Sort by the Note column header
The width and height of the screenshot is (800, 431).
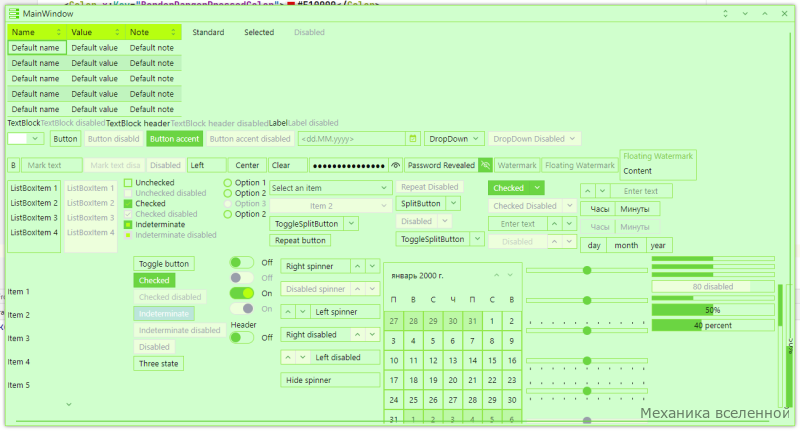pos(153,32)
